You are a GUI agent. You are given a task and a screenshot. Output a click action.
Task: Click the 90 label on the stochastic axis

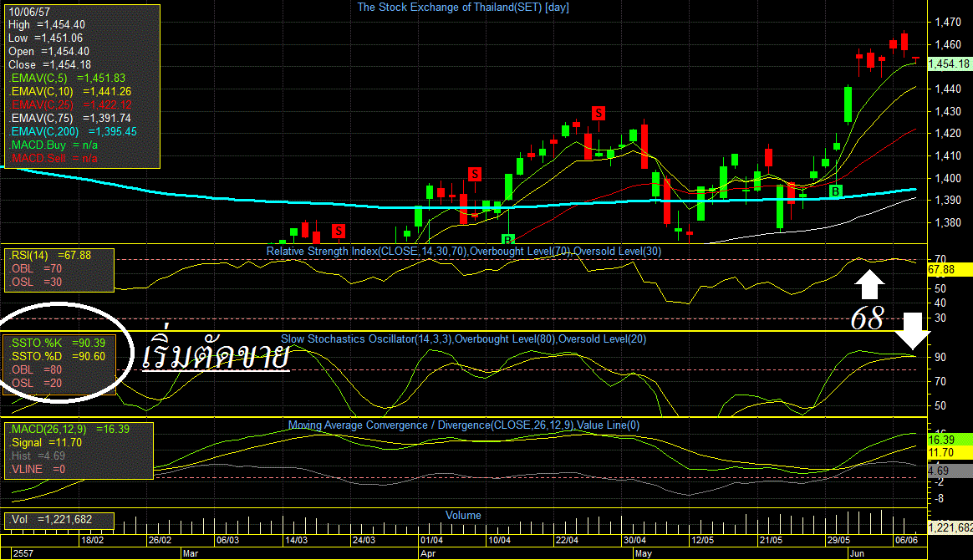tap(940, 358)
